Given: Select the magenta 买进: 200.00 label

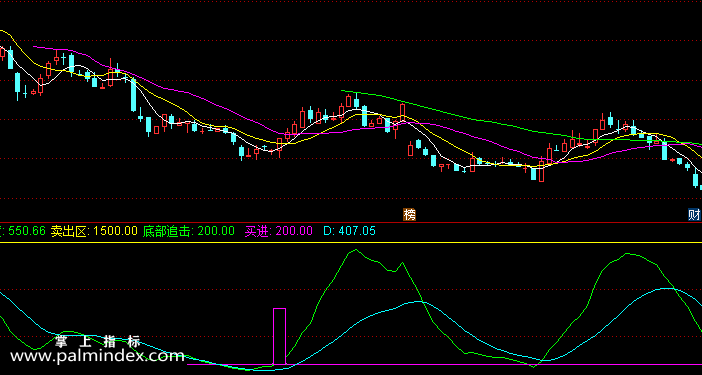Looking at the screenshot, I should 278,231.
